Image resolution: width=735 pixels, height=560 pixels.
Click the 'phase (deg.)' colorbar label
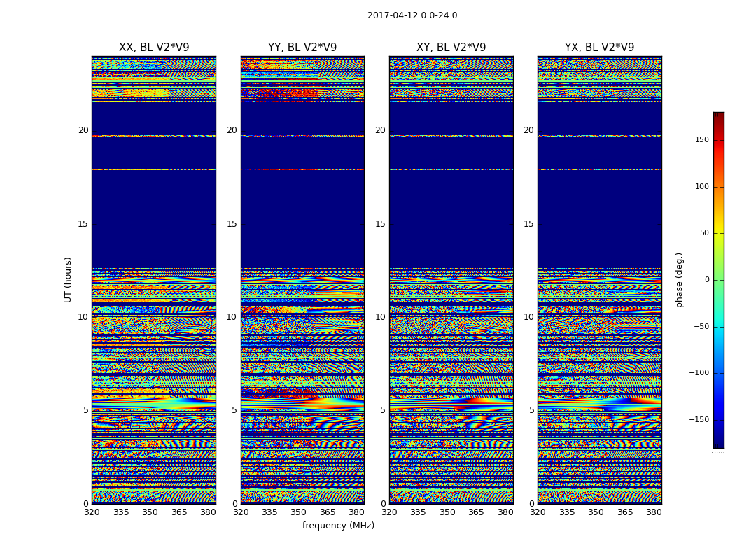coord(679,280)
